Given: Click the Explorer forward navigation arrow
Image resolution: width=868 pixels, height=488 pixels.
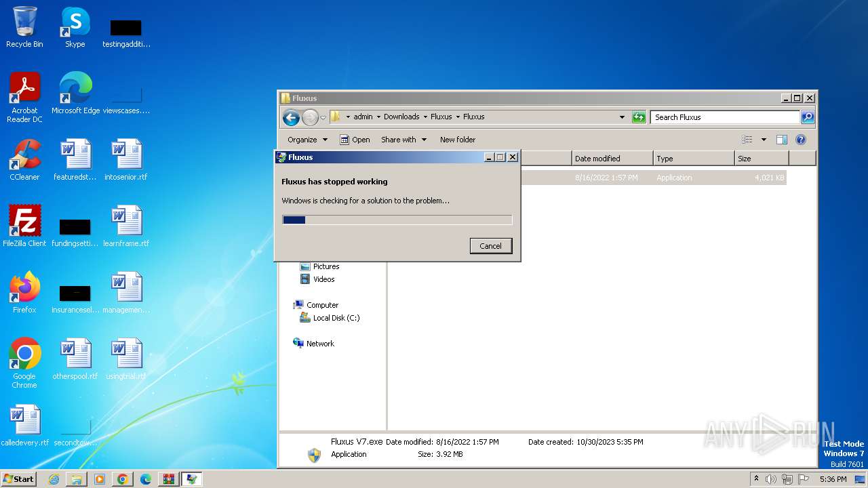Looking at the screenshot, I should click(310, 118).
